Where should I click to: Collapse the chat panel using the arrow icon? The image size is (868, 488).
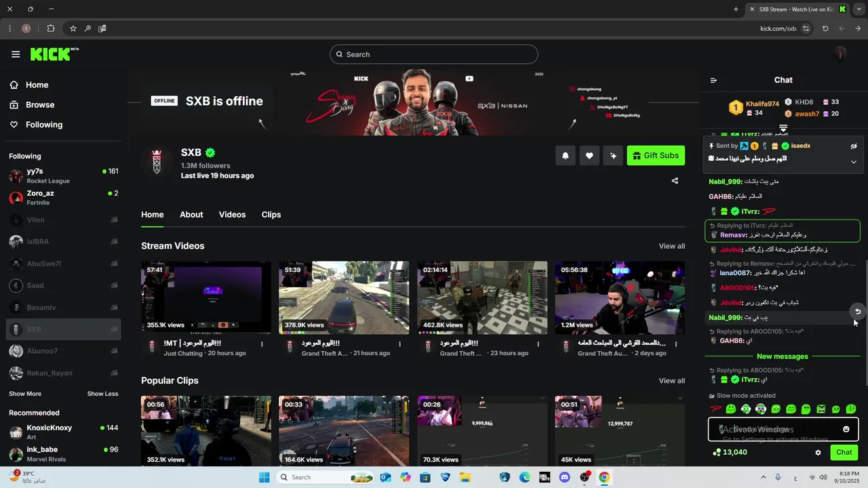tap(713, 80)
